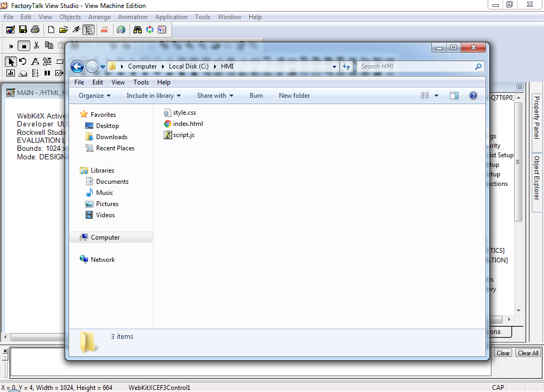The width and height of the screenshot is (544, 392).
Task: Expand the address bar history dropdown
Action: pos(334,66)
